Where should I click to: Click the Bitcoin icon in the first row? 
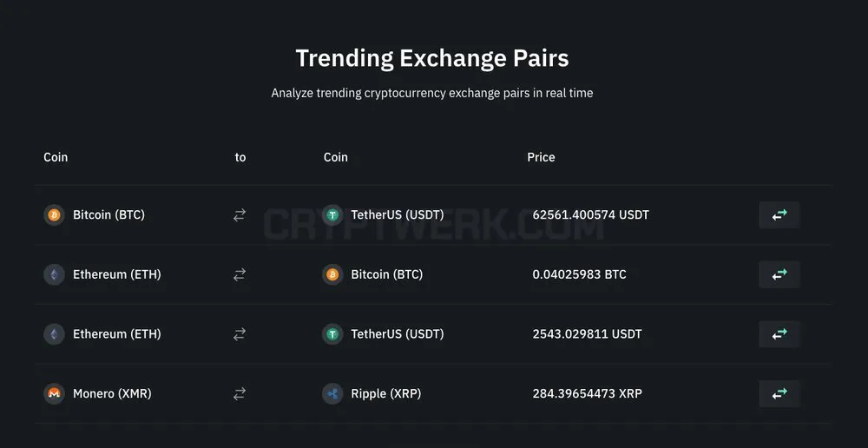coord(54,214)
